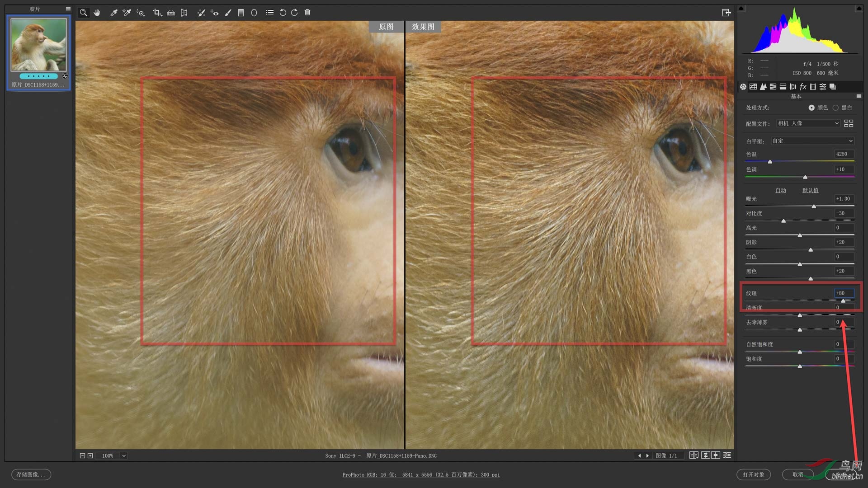
Task: Select the Crop tool in toolbar
Action: (156, 13)
